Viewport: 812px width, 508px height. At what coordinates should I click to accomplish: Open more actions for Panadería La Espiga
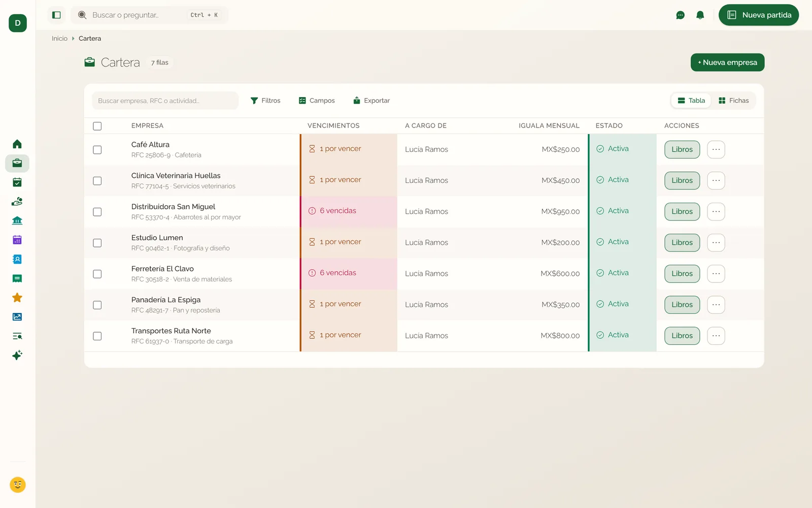tap(716, 304)
